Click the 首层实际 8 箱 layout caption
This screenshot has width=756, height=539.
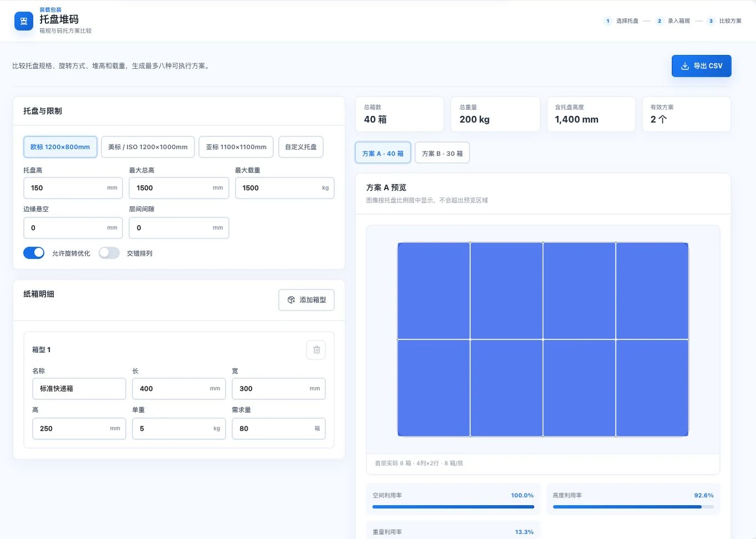[x=419, y=464]
